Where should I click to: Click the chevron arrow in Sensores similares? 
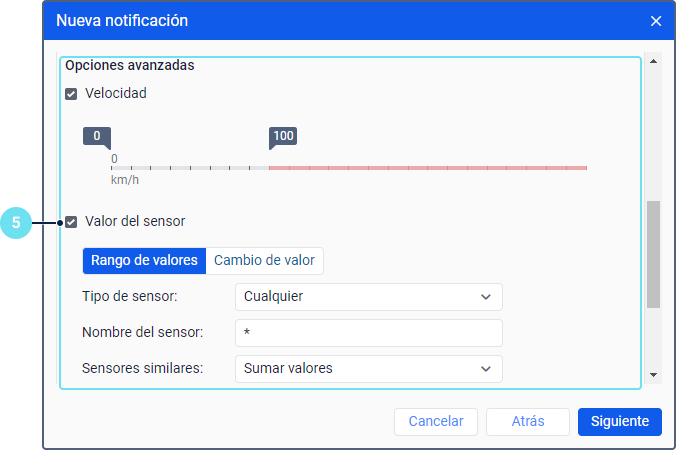click(486, 368)
